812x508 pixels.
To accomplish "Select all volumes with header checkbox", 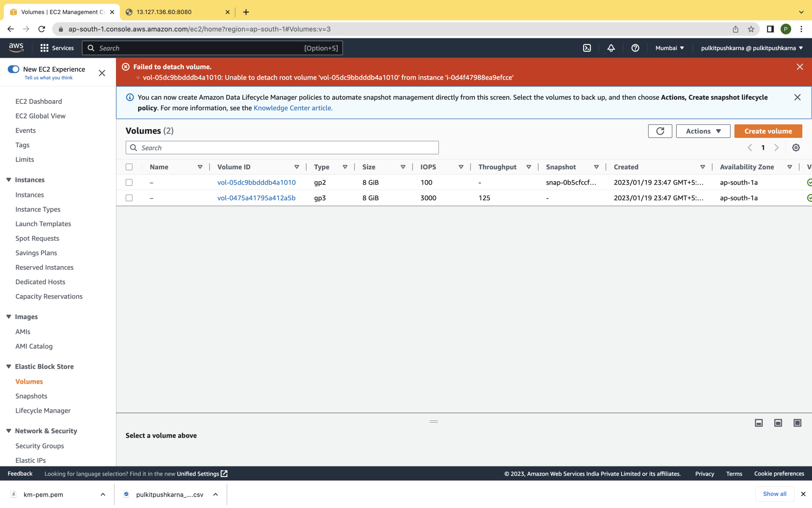I will pyautogui.click(x=129, y=167).
